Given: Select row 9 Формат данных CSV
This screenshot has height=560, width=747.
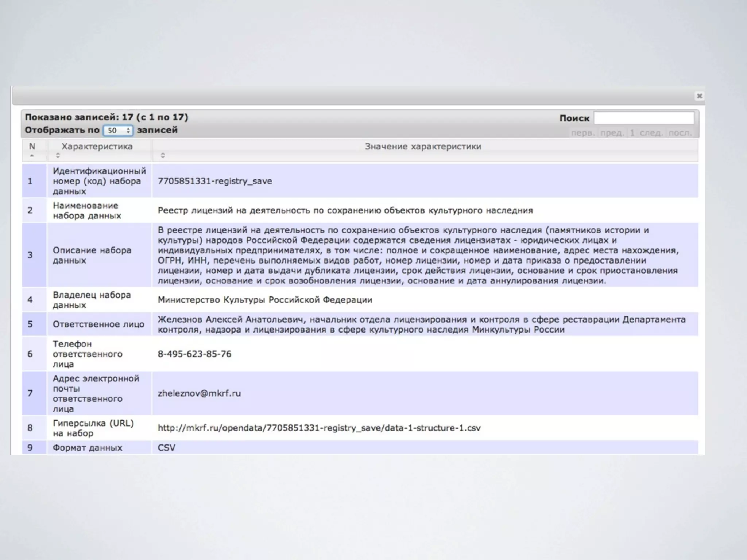Looking at the screenshot, I should (x=166, y=448).
